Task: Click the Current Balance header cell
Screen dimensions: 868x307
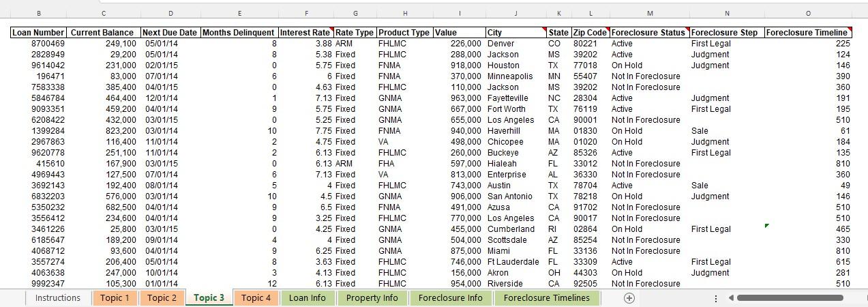Action: pos(104,32)
